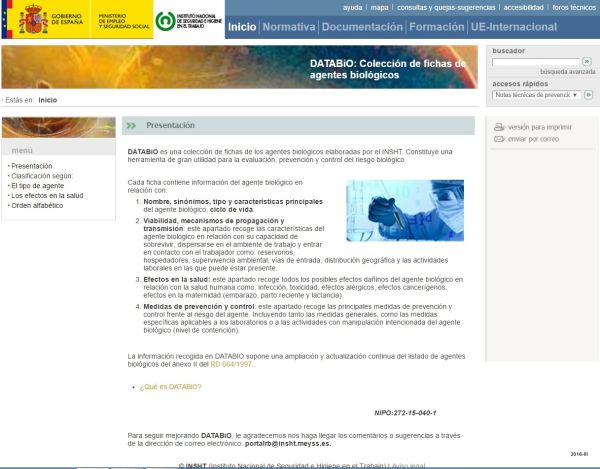600x469 pixels.
Task: Select Orden alfabético in the side menu
Action: 37,205
